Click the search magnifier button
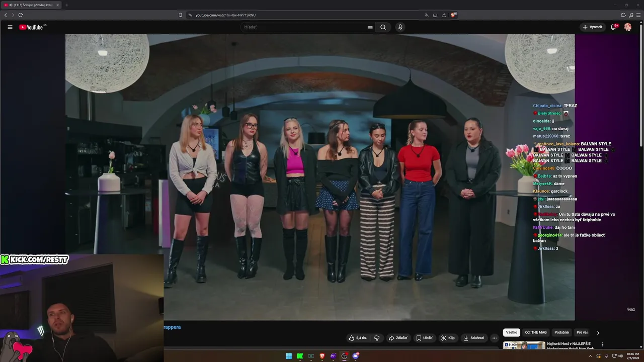This screenshot has width=644, height=362. [383, 27]
